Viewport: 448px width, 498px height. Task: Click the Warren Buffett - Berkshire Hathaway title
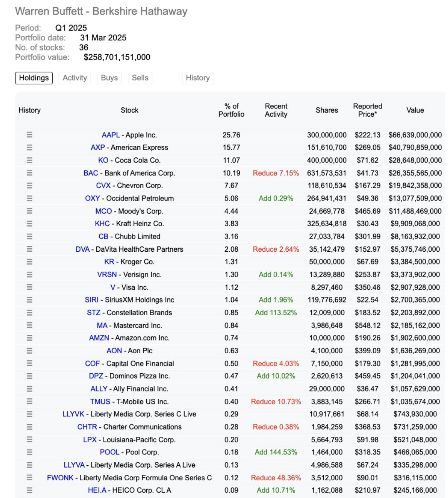pos(101,11)
